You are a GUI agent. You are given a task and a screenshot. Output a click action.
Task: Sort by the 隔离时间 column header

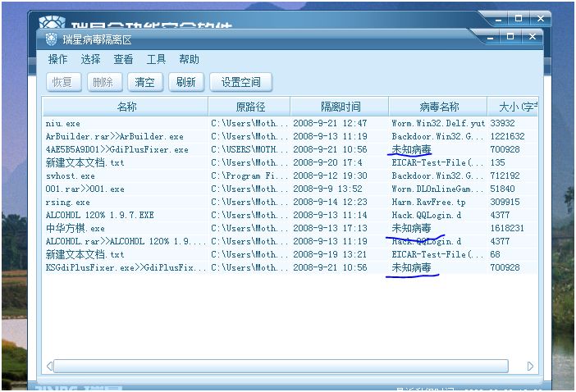pyautogui.click(x=340, y=107)
